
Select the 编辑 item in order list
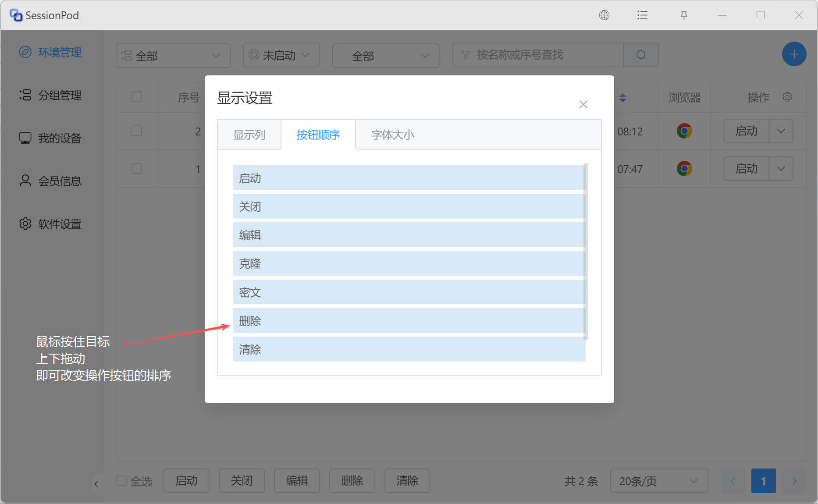click(409, 235)
